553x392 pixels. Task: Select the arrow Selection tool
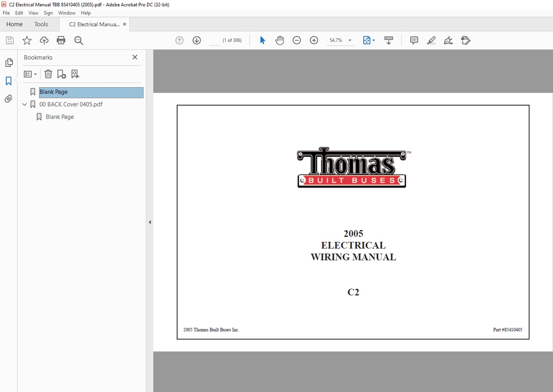[x=263, y=40]
